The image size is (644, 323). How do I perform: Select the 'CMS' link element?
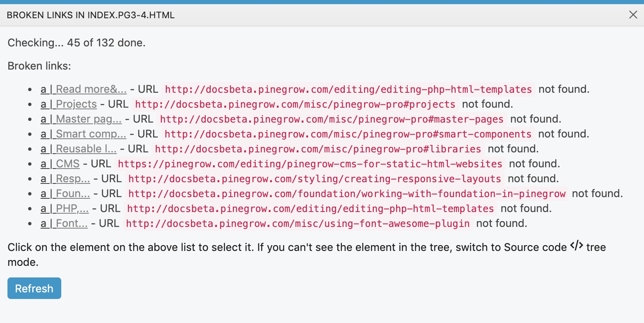[x=60, y=164]
